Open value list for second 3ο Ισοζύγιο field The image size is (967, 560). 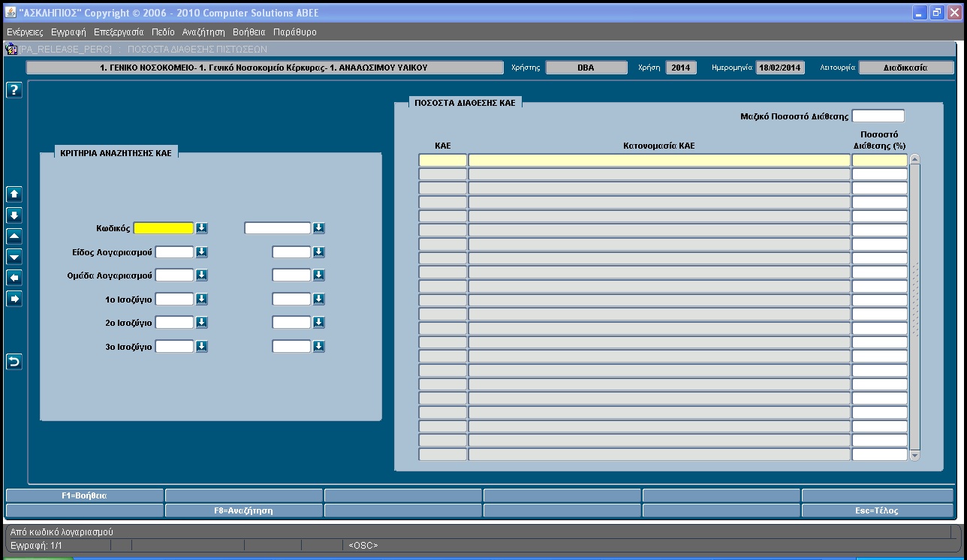[x=318, y=347]
